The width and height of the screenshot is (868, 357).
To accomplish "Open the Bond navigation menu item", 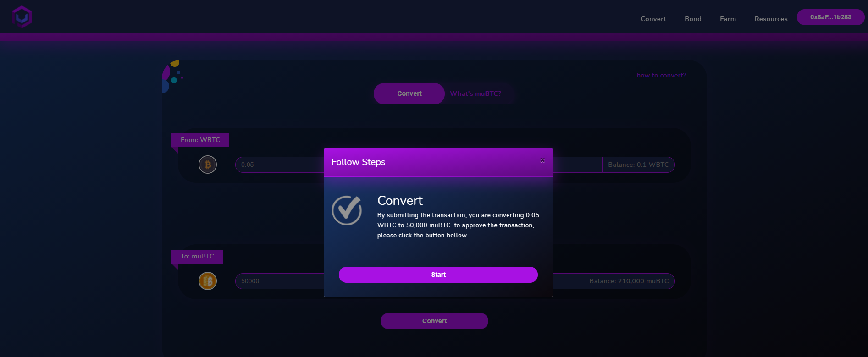I will [693, 19].
